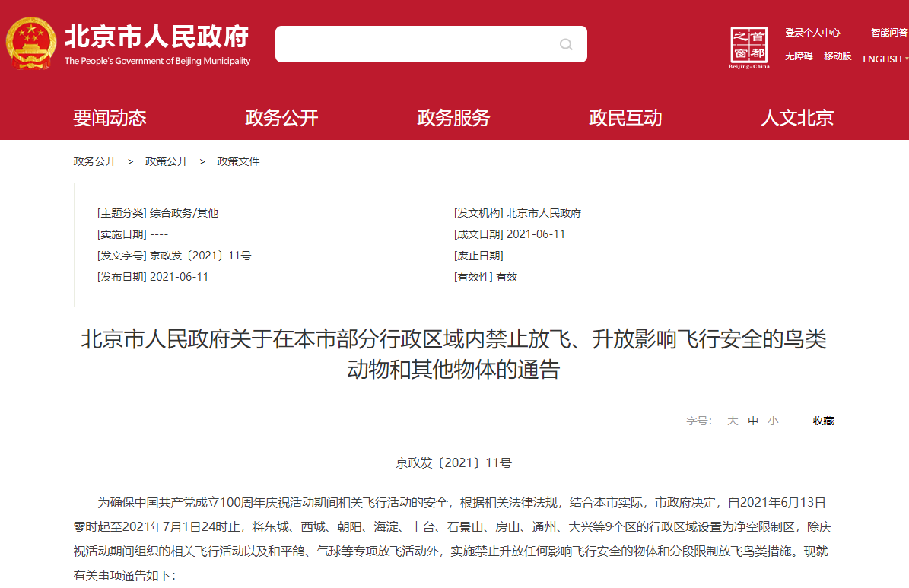Screen dimensions: 909x588
Task: Open the 政务公开 navigation menu
Action: (x=281, y=118)
